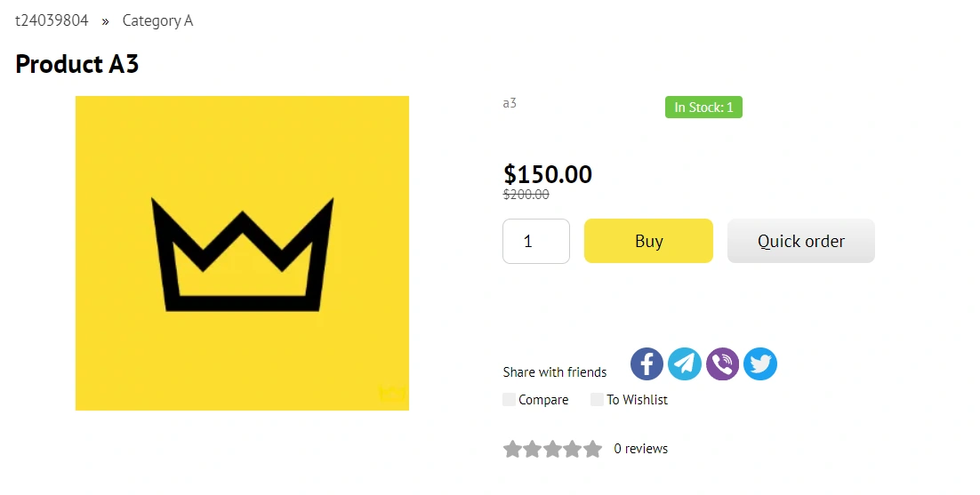The image size is (980, 495).
Task: Share product via Telegram icon
Action: point(685,364)
